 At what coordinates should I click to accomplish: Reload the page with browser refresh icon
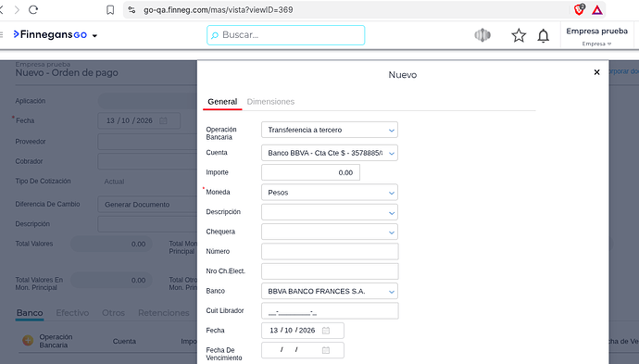[33, 10]
